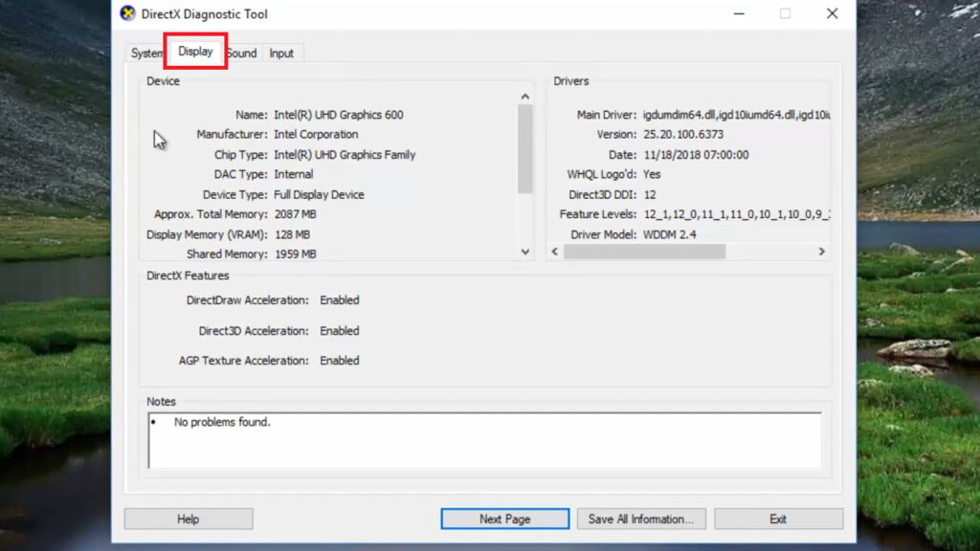The height and width of the screenshot is (551, 980).
Task: Click the Next Page button
Action: click(504, 518)
